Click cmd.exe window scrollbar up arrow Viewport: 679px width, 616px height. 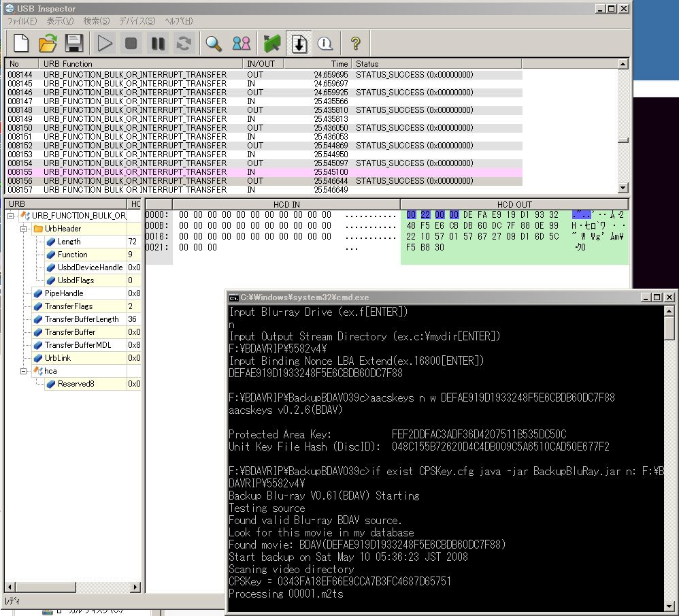tap(669, 311)
